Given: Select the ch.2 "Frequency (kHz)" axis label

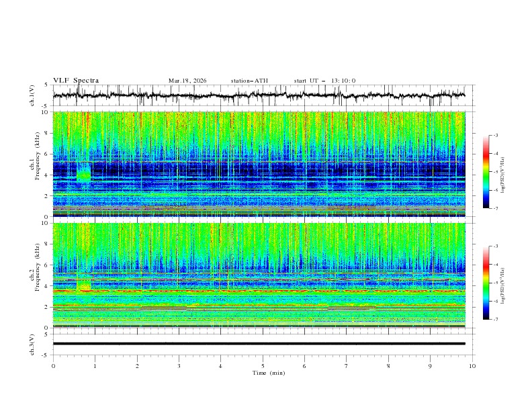Looking at the screenshot, I should coord(38,267).
